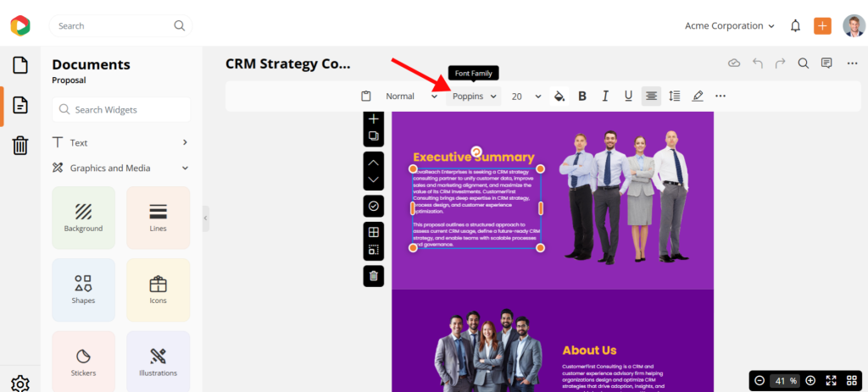Zoom in with the plus button
The height and width of the screenshot is (392, 868).
click(810, 380)
